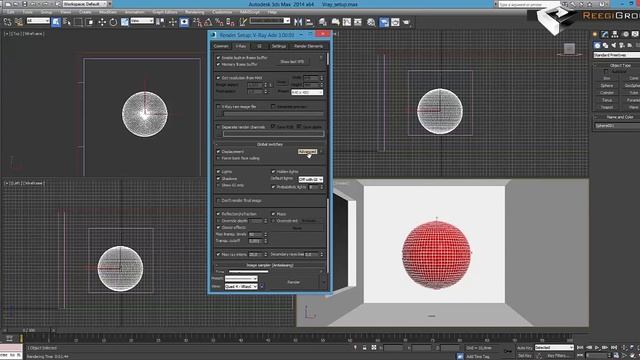Viewport: 640px width, 360px height.
Task: Click the Render Setup dialog scrollbar
Action: coord(328,60)
